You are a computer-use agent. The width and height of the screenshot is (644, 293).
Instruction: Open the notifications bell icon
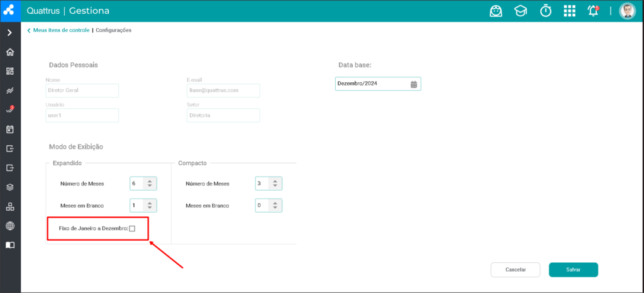(594, 11)
